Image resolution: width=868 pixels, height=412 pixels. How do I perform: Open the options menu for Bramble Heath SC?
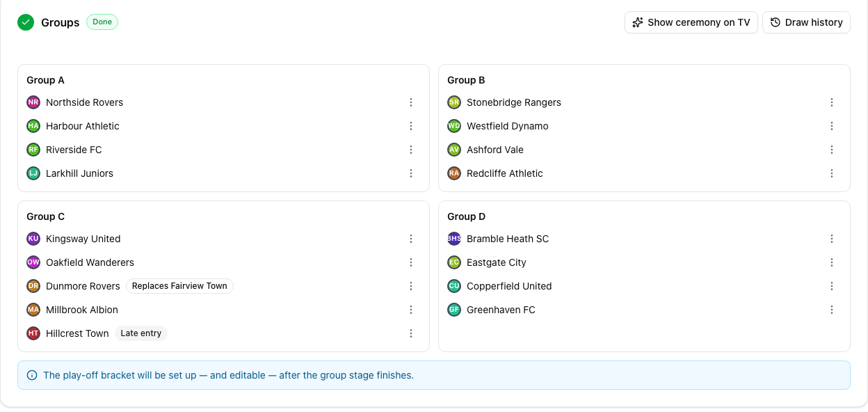tap(832, 239)
